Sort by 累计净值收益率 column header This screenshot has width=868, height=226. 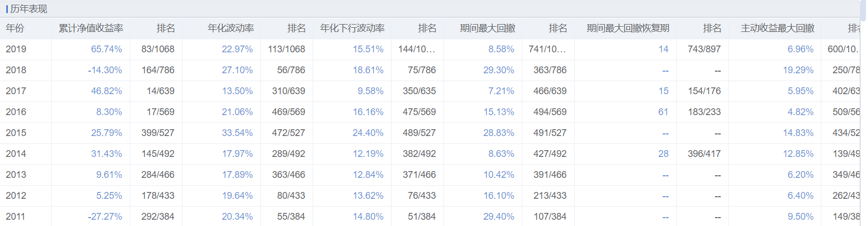click(x=90, y=28)
